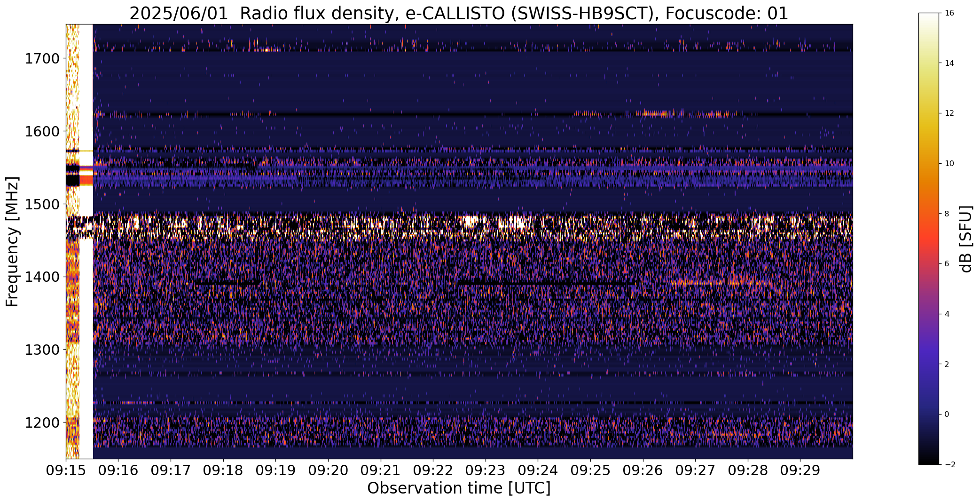Click the colorbar tick label 14
This screenshot has height=502, width=980.
[949, 63]
